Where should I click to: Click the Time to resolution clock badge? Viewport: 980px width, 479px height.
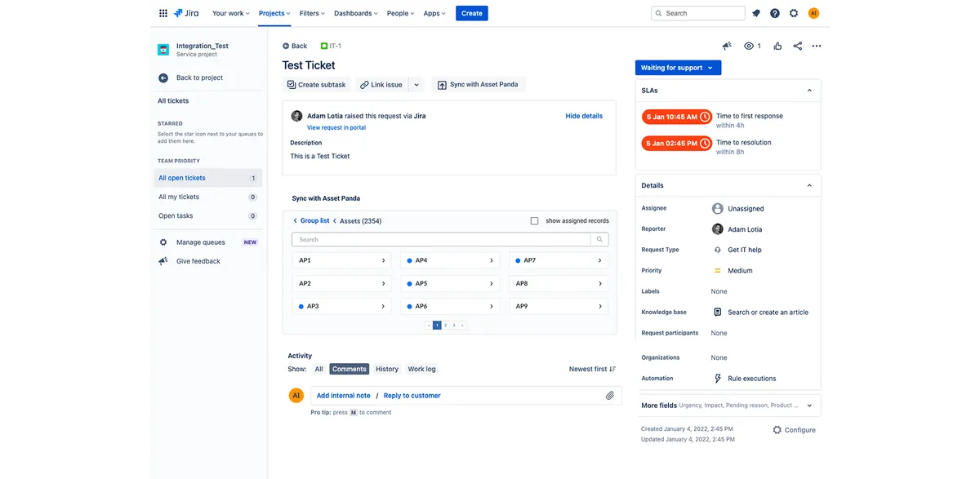click(x=676, y=143)
